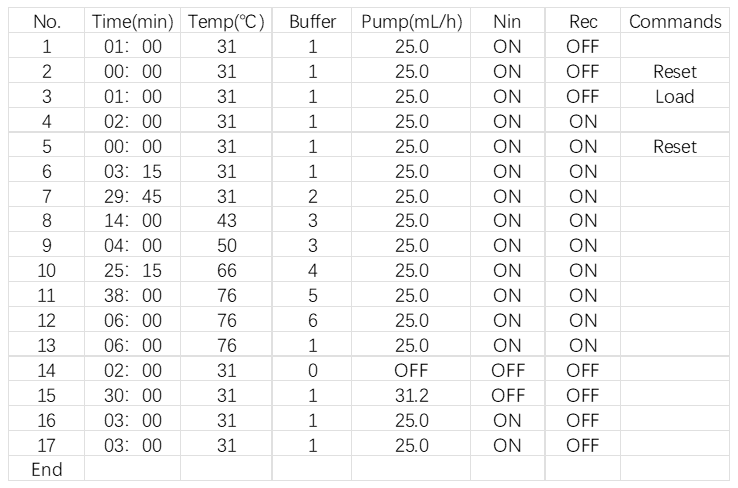Edit the 29:45 time cell in row 7
This screenshot has height=488, width=738.
133,196
